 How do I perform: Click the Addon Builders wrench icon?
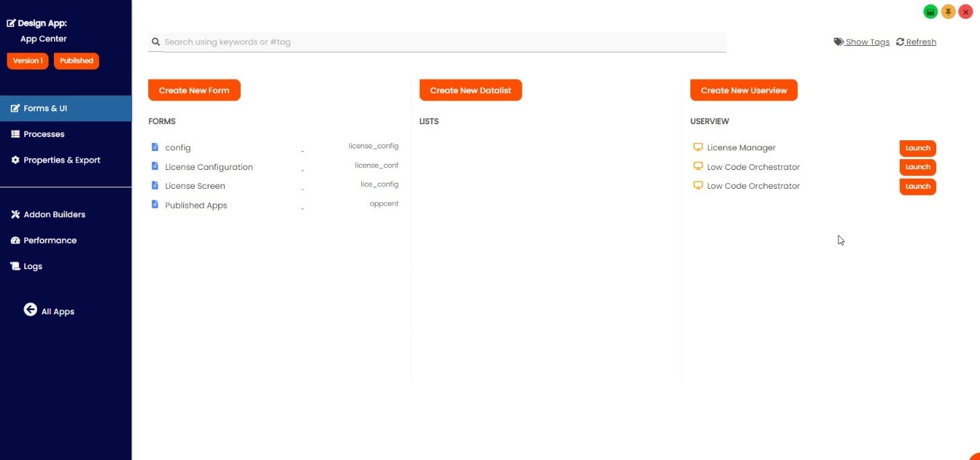15,214
